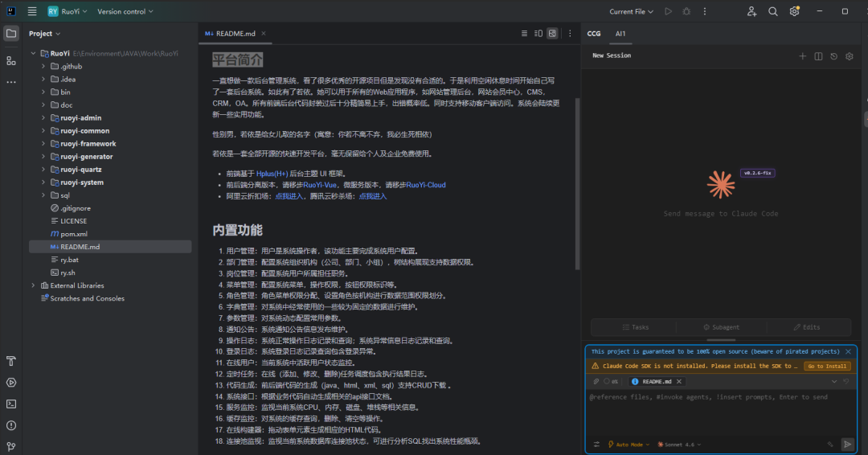Open the Problems tool window

tap(11, 425)
